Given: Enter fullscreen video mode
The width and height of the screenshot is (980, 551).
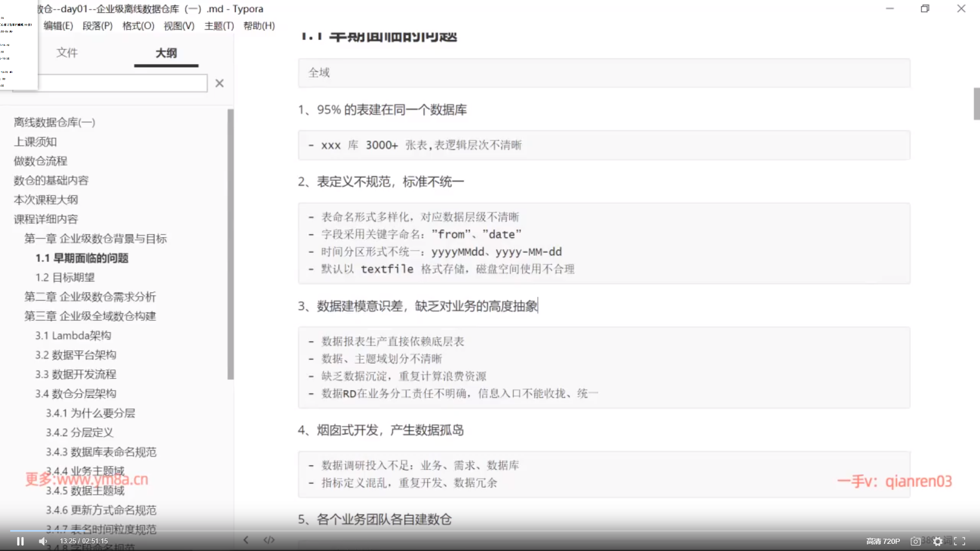Looking at the screenshot, I should click(960, 541).
